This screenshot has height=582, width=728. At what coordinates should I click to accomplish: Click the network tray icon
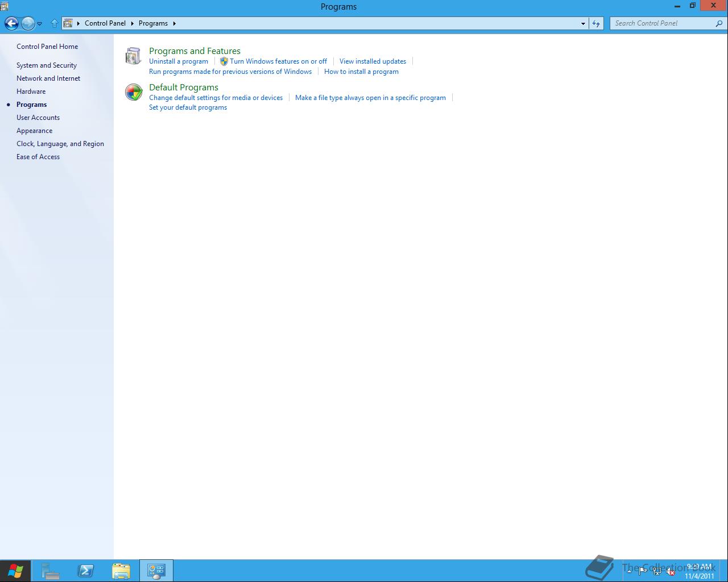pyautogui.click(x=657, y=571)
